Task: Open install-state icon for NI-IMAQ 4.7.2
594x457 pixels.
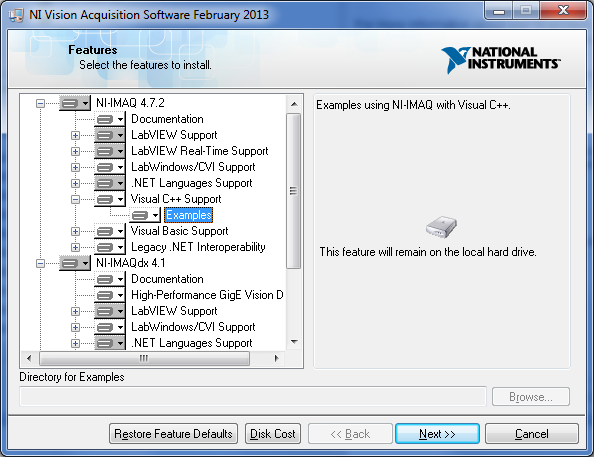Action: (x=75, y=103)
